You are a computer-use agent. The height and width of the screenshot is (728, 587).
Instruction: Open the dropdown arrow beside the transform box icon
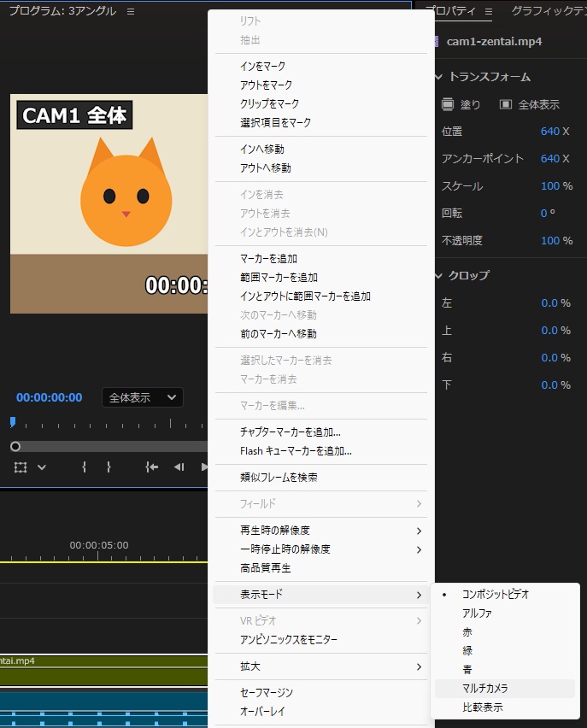tap(42, 467)
